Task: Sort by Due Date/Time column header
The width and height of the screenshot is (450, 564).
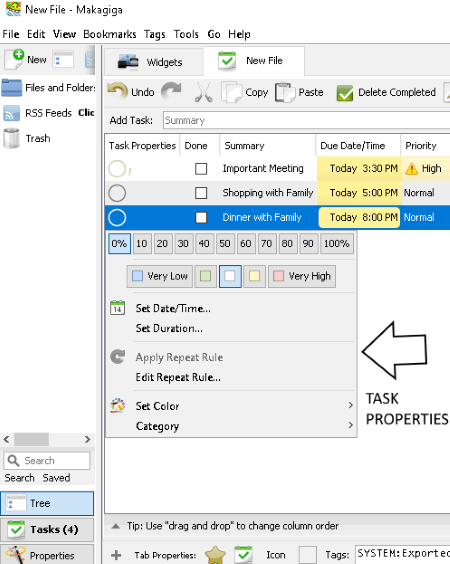Action: click(359, 146)
